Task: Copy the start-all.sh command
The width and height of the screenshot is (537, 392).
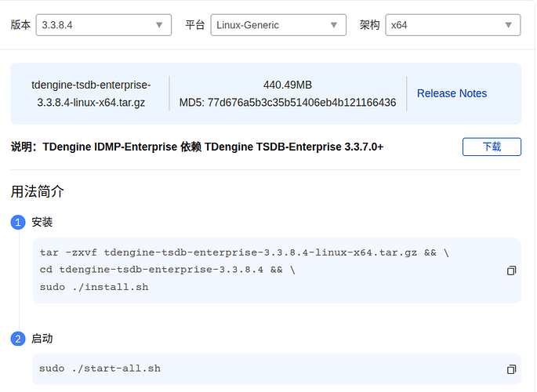Action: pos(511,369)
